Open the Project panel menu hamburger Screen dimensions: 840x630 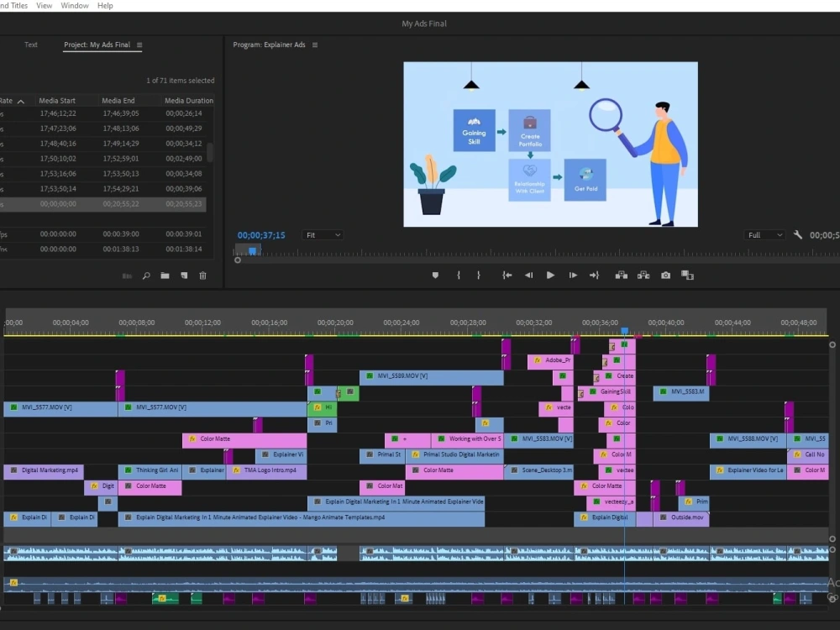[139, 45]
